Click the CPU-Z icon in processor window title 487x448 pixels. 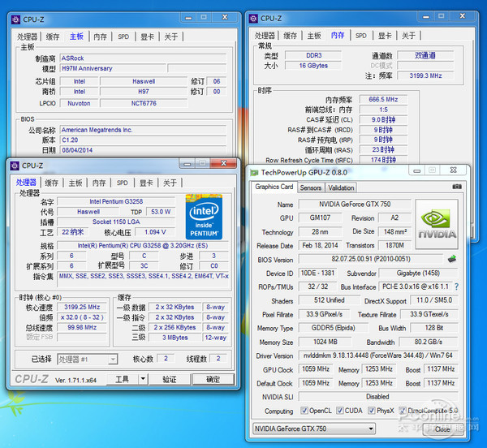click(15, 166)
